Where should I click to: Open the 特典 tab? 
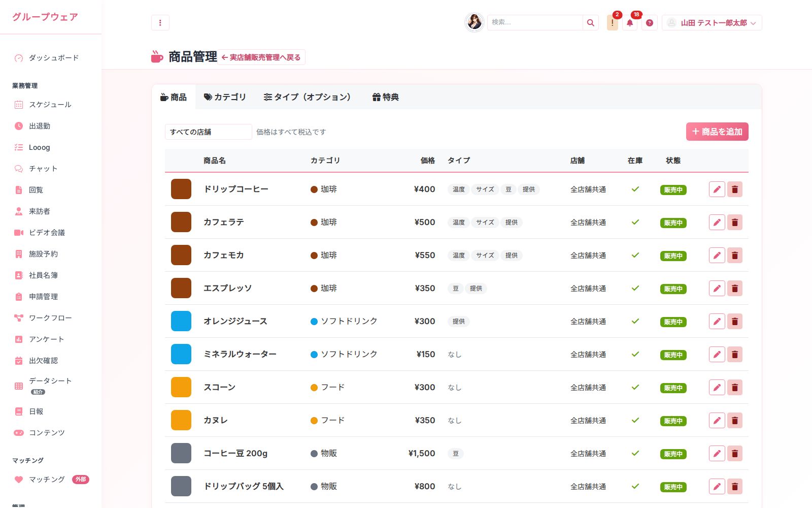386,97
